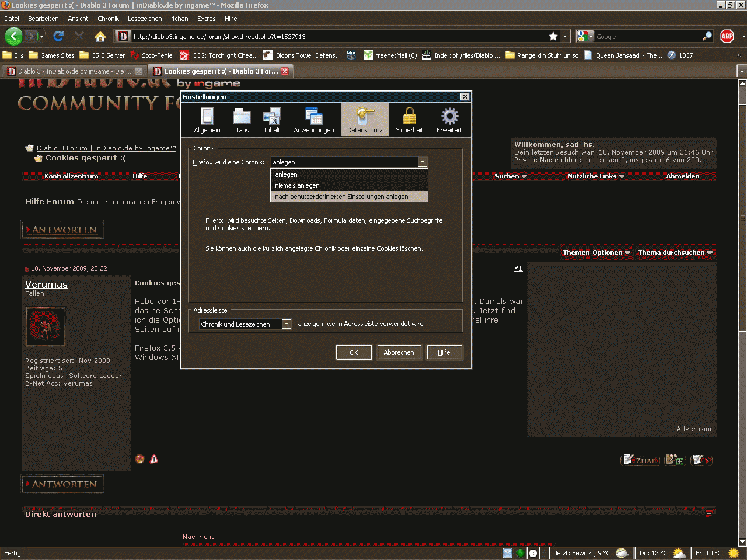This screenshot has width=747, height=560.
Task: Choose 'niemals anlegen' from the Chronik list
Action: (x=297, y=185)
